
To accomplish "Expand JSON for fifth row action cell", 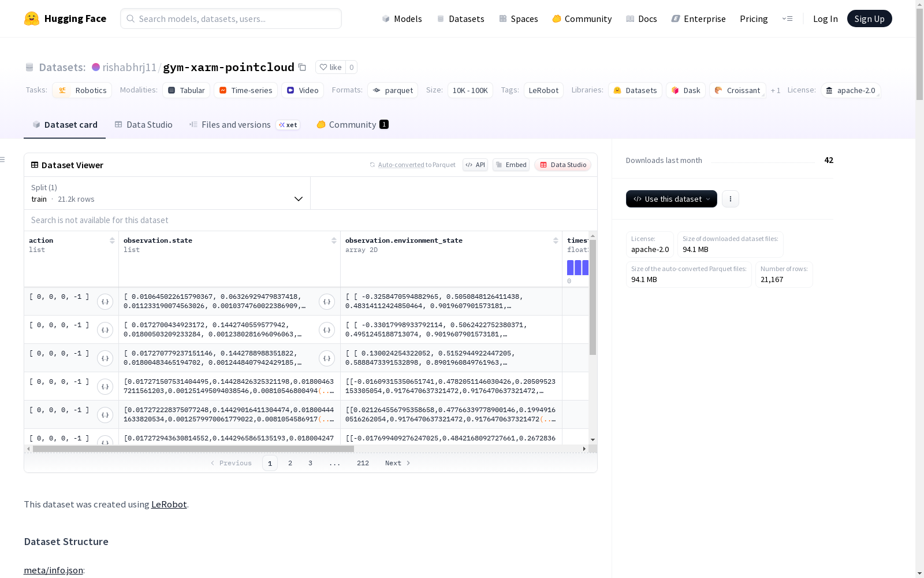I will tap(105, 415).
